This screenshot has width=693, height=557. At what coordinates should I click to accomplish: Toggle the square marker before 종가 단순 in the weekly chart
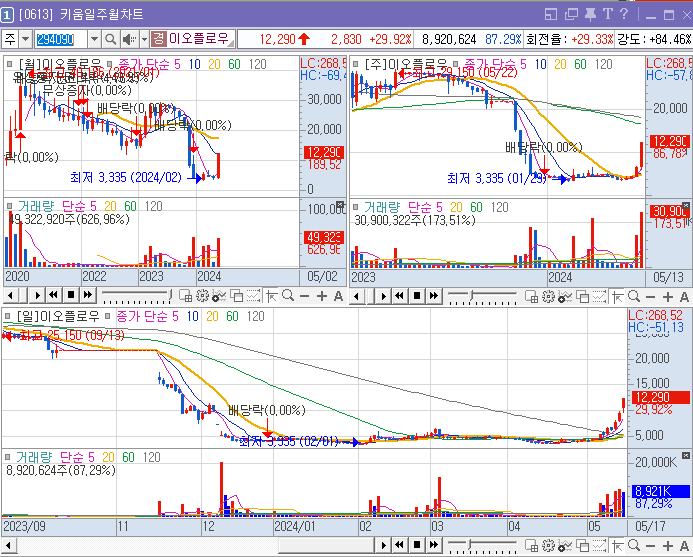[456, 65]
